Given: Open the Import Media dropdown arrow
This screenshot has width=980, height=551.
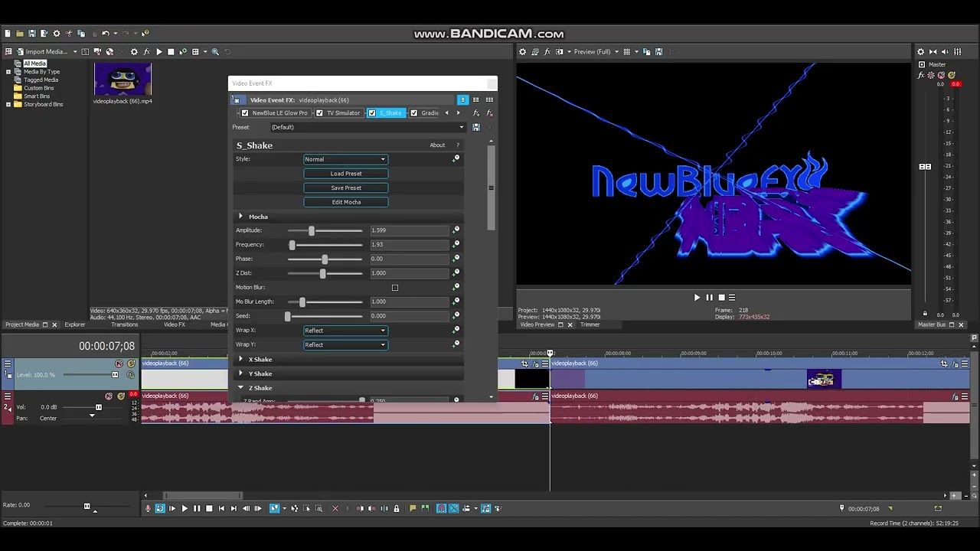Looking at the screenshot, I should [75, 52].
